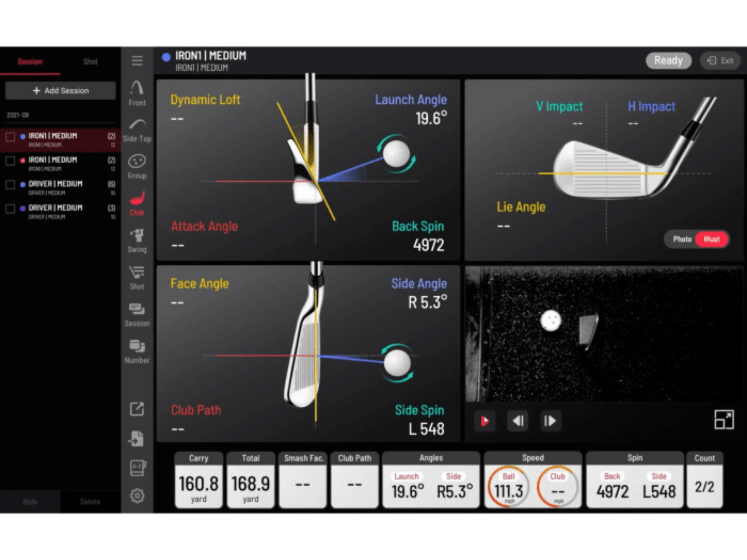Select the Swing view icon
The image size is (747, 560).
(x=137, y=240)
